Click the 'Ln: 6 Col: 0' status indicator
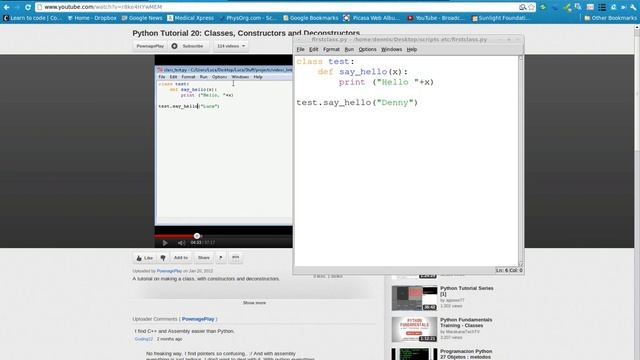The height and width of the screenshot is (360, 640). click(x=509, y=270)
